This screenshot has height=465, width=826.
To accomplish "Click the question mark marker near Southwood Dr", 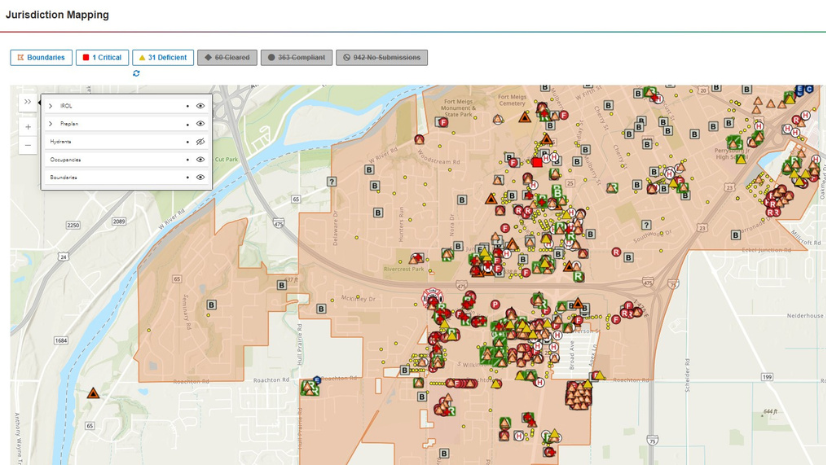I will (646, 225).
